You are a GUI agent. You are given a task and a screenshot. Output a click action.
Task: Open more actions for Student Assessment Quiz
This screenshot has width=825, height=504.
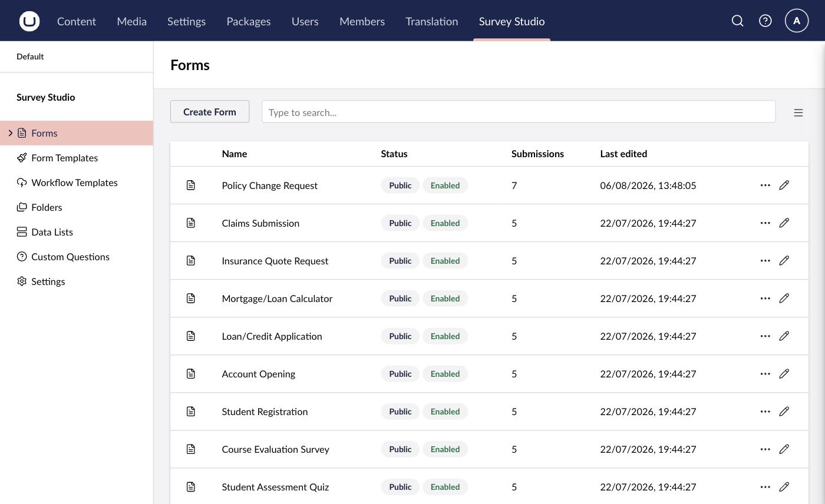pos(765,487)
